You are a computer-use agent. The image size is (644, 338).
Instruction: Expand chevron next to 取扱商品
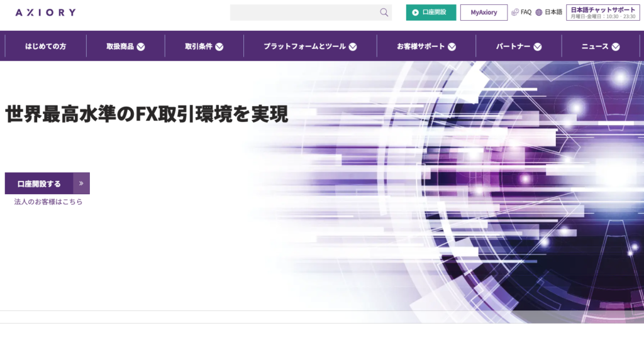(x=141, y=46)
